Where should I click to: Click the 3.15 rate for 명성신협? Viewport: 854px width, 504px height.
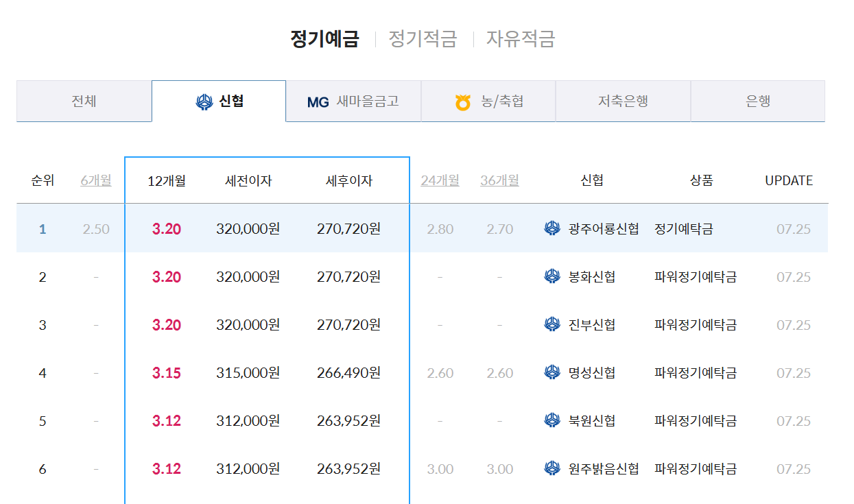pos(167,373)
